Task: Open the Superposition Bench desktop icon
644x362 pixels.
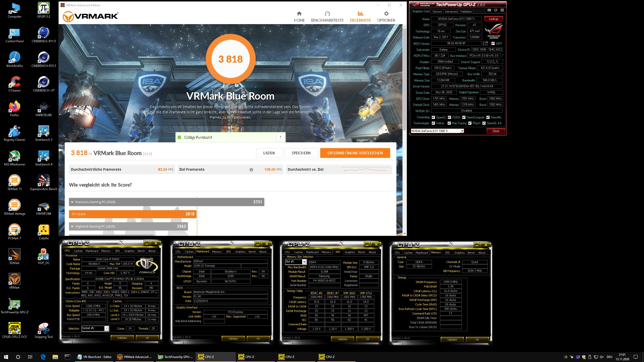Action: [44, 183]
